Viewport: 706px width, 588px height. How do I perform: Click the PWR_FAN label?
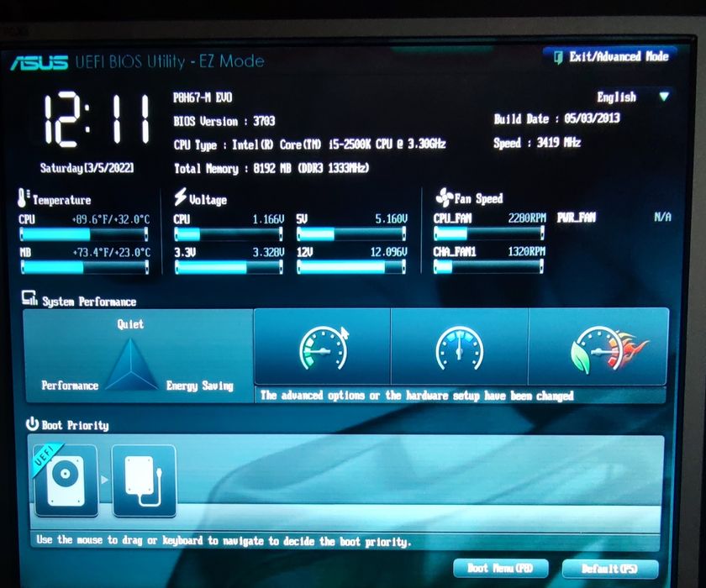[576, 218]
